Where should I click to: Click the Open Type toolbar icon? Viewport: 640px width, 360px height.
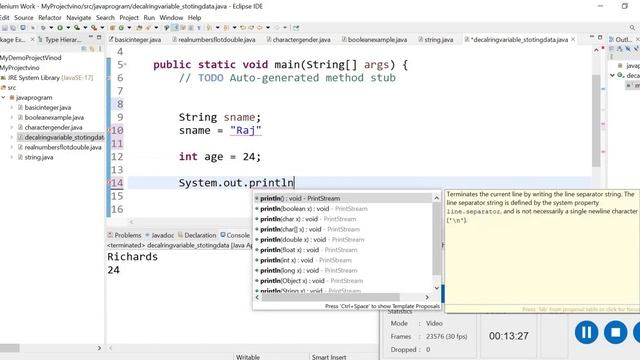(x=139, y=28)
